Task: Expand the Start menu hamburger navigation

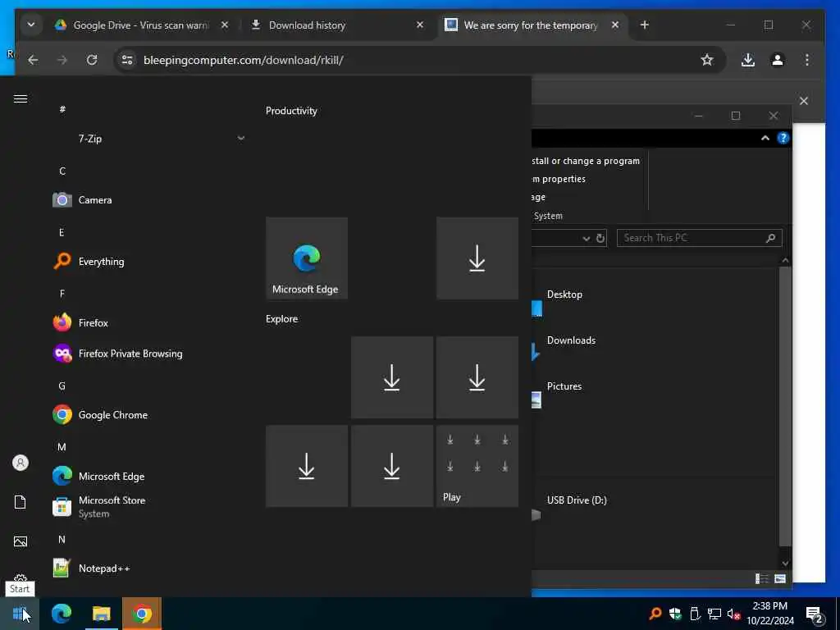Action: pyautogui.click(x=21, y=99)
